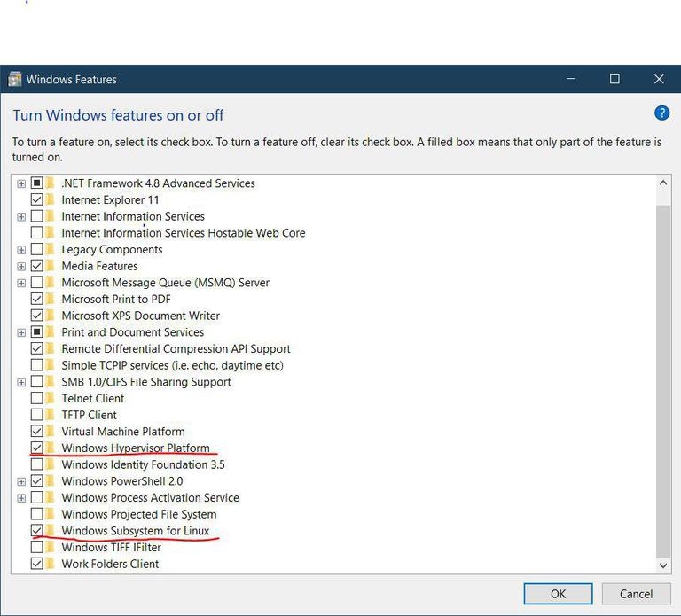Enable the TFTP Client checkbox

coord(37,415)
